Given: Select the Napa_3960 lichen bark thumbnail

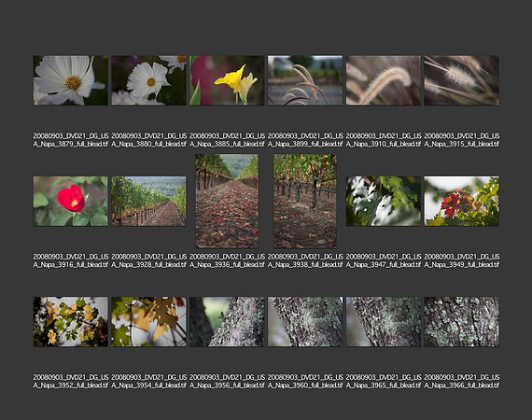Looking at the screenshot, I should [305, 322].
